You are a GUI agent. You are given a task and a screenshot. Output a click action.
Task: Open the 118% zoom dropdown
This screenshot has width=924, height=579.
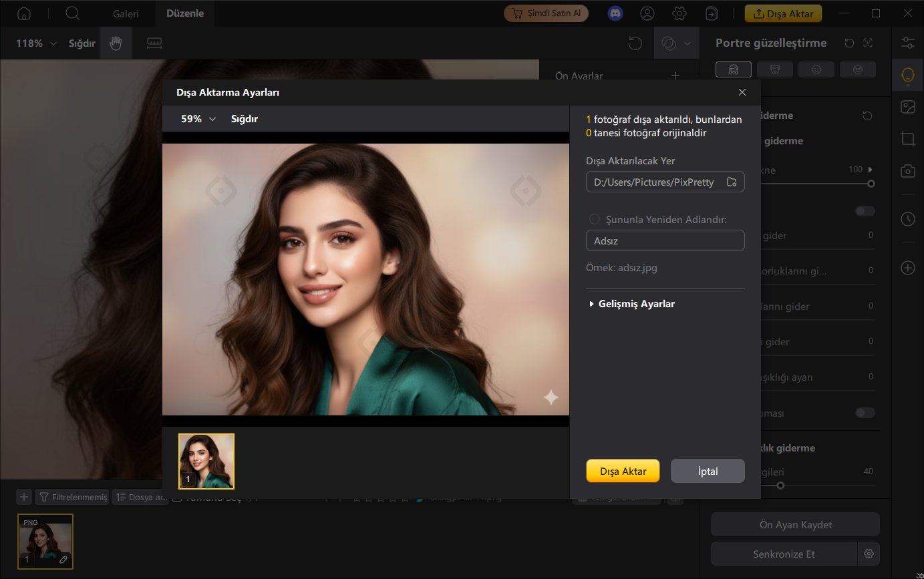pos(36,43)
